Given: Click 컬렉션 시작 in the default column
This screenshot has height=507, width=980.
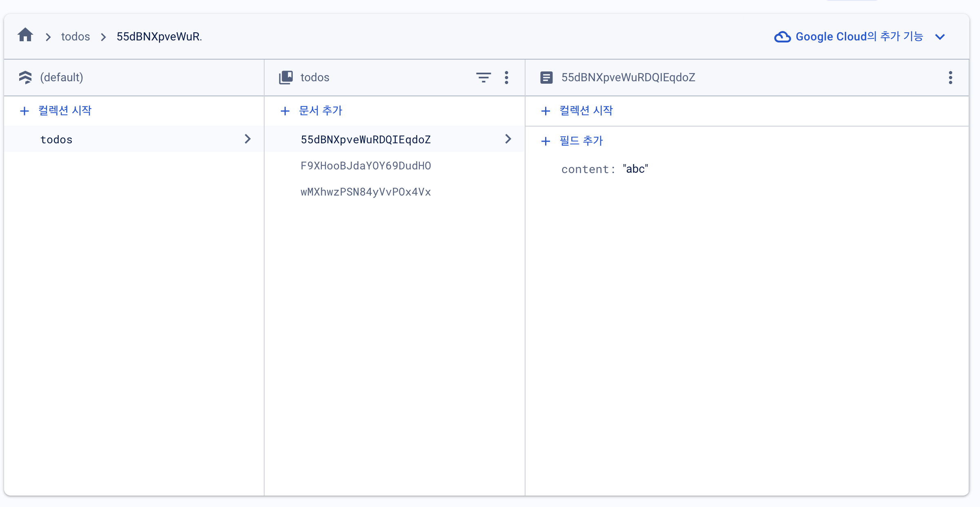Looking at the screenshot, I should coord(65,111).
